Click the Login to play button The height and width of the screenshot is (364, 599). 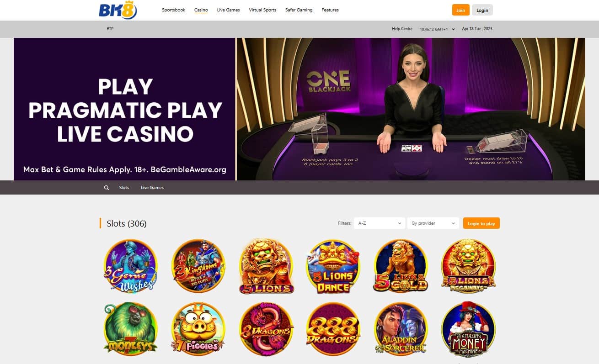[481, 223]
